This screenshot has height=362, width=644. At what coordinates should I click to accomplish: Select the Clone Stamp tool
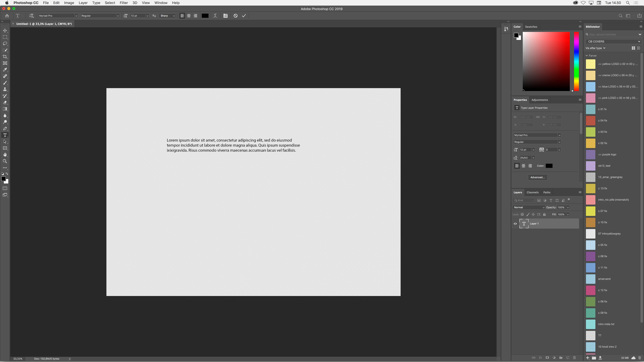pyautogui.click(x=5, y=89)
